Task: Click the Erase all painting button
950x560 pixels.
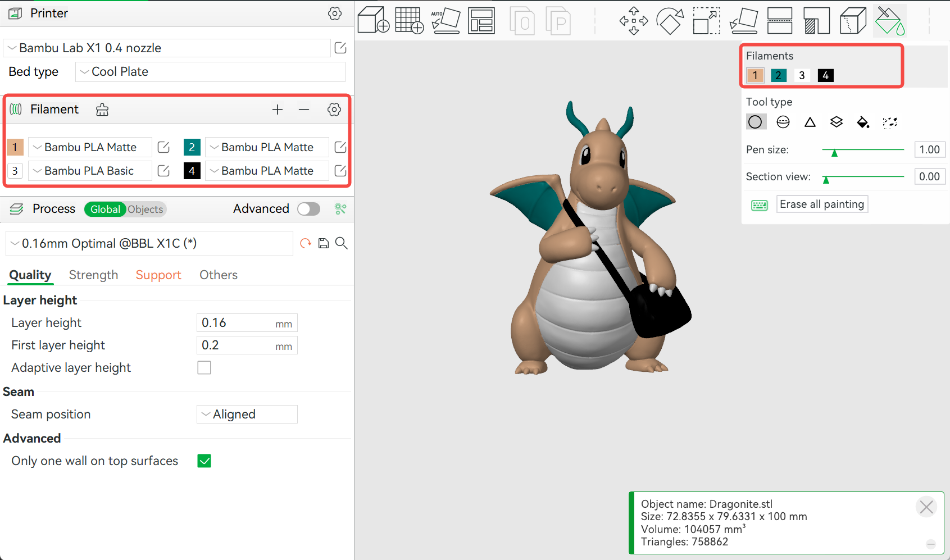Action: pyautogui.click(x=821, y=204)
